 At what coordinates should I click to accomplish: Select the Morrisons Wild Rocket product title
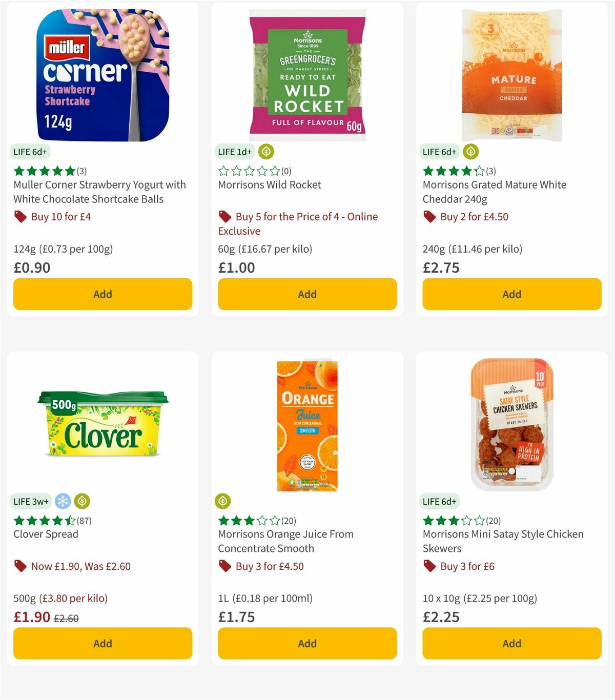click(269, 185)
